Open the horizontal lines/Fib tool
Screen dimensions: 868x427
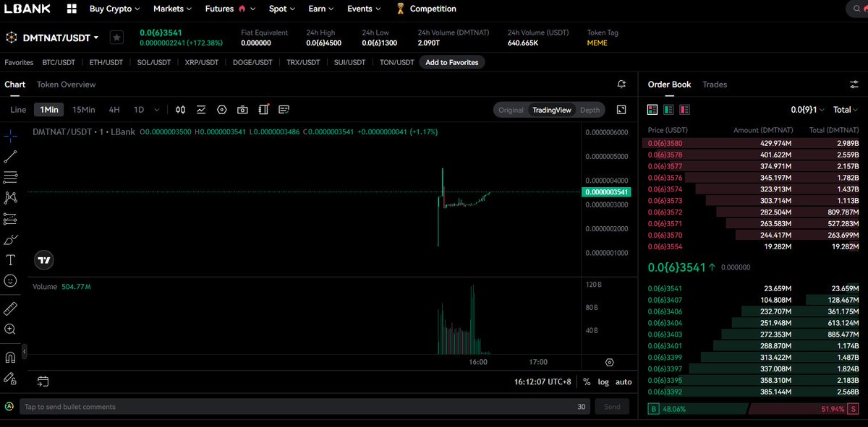[10, 177]
